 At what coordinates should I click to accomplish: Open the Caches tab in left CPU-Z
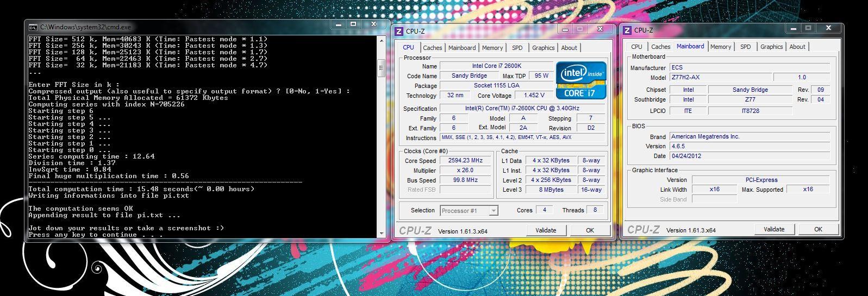click(x=433, y=48)
